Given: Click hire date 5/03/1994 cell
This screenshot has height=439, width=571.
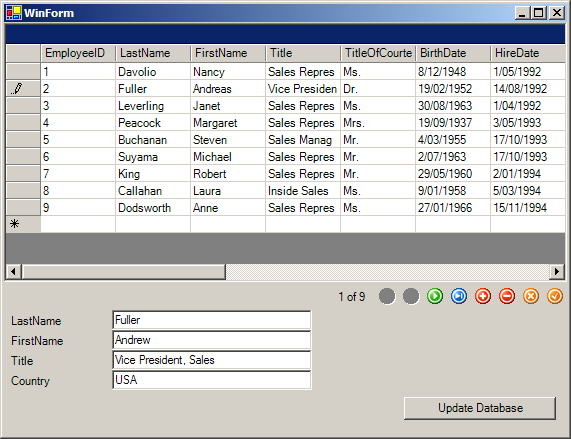Looking at the screenshot, I should tap(528, 190).
